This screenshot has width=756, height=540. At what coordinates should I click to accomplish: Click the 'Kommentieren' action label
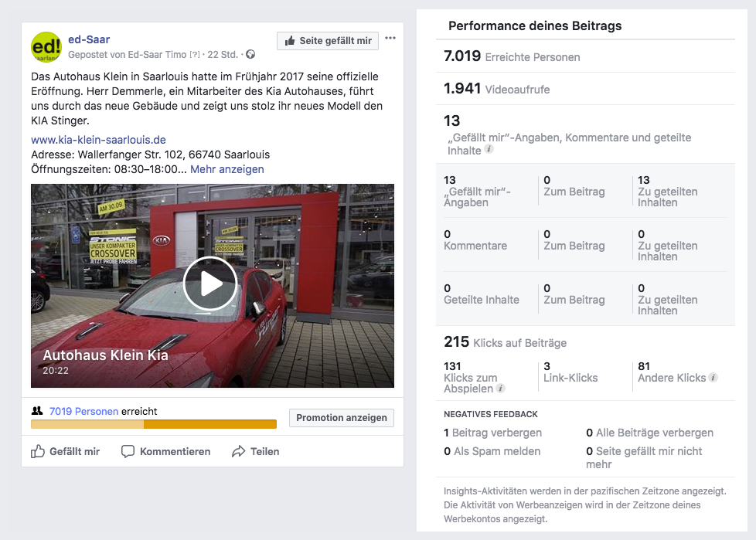[175, 452]
